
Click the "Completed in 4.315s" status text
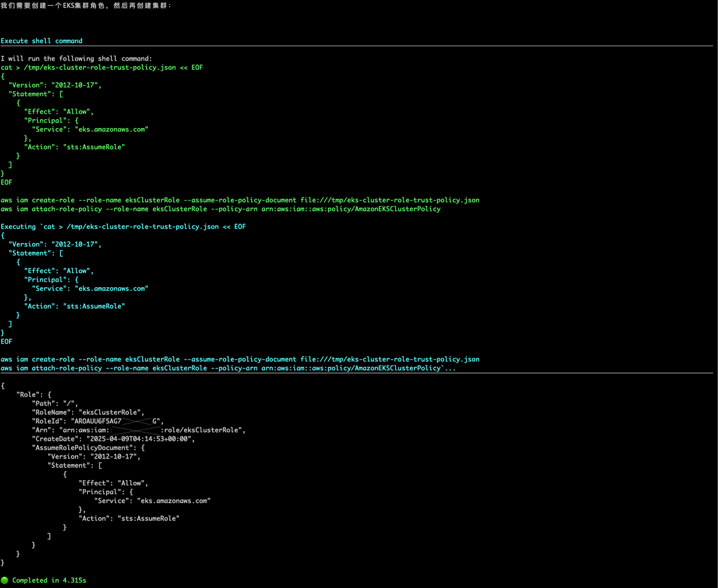[49, 580]
